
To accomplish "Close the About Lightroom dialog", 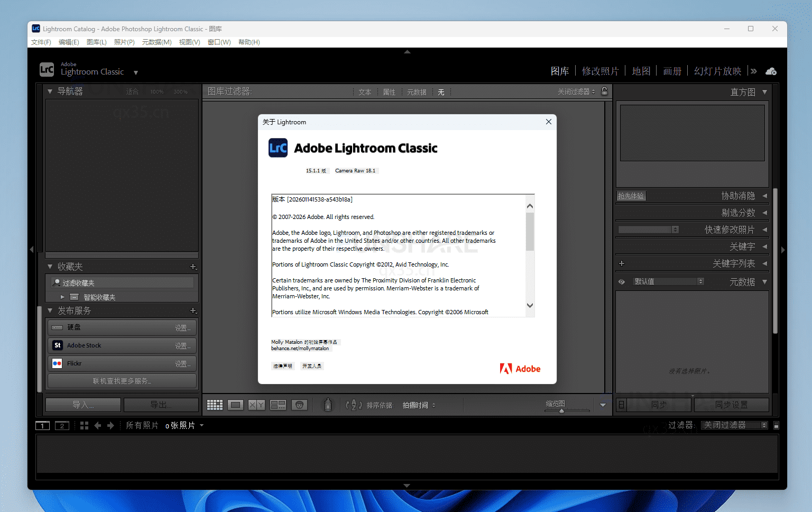I will pos(549,122).
